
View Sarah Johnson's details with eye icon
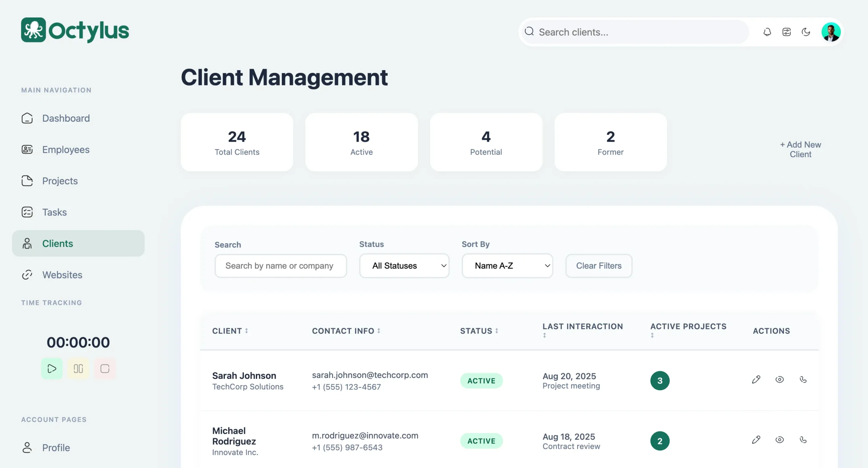780,380
